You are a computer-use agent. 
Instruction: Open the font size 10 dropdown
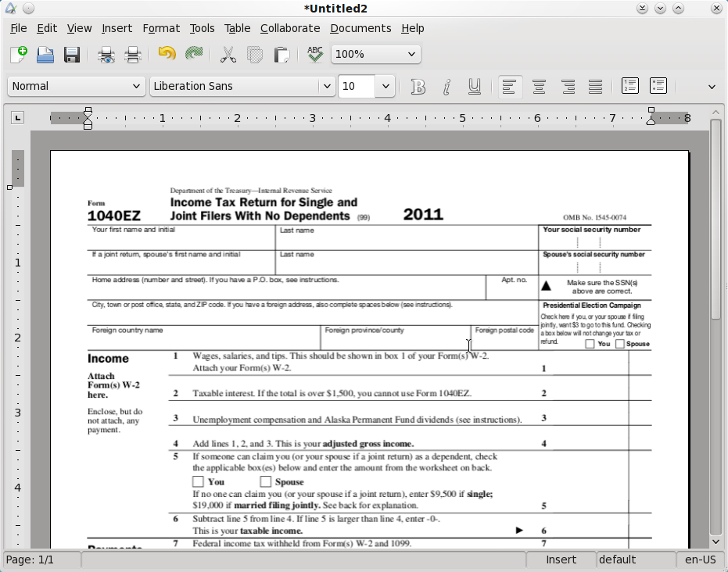tap(386, 86)
